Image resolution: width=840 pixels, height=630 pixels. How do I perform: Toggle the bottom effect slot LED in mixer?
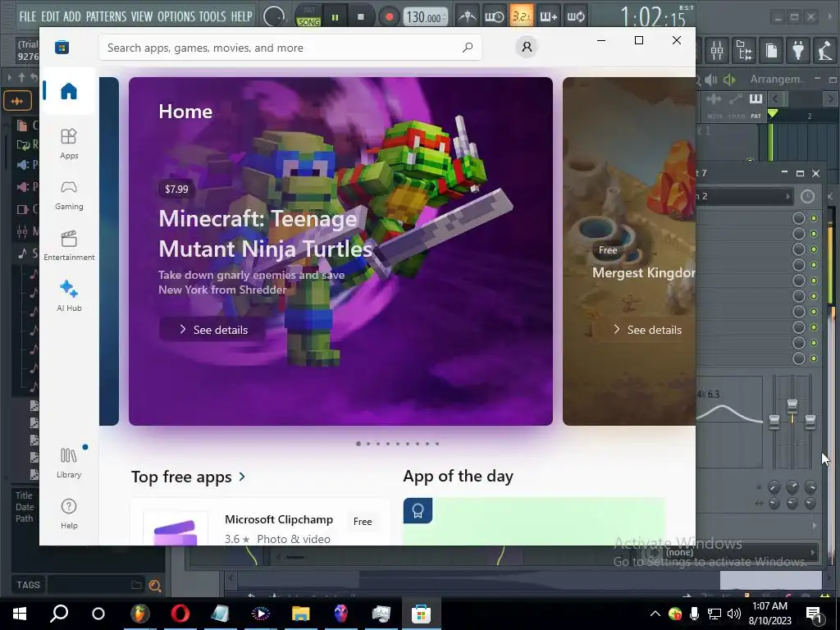pyautogui.click(x=814, y=358)
